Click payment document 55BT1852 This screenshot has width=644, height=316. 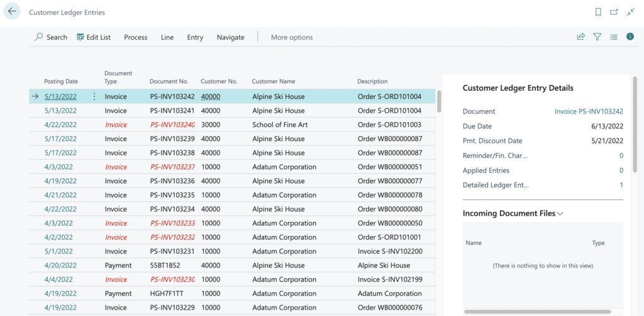click(165, 266)
